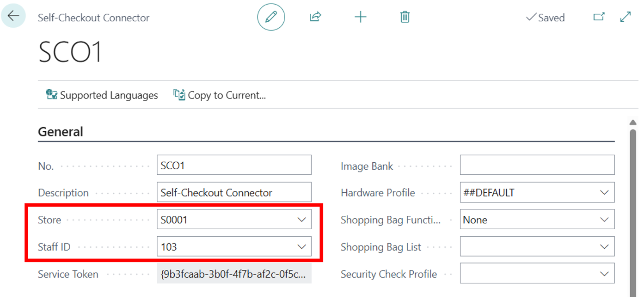This screenshot has width=644, height=300.
Task: Expand the Shopping Bag List dropdown
Action: tap(604, 247)
